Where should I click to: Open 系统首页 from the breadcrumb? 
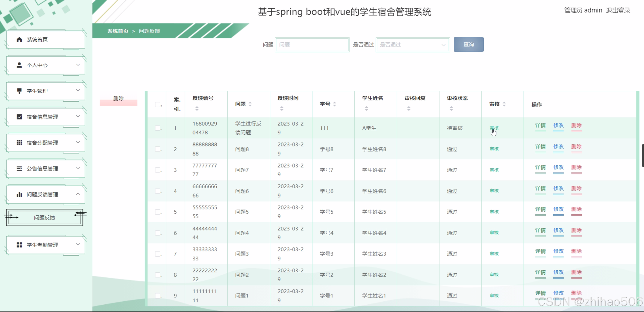(x=118, y=31)
